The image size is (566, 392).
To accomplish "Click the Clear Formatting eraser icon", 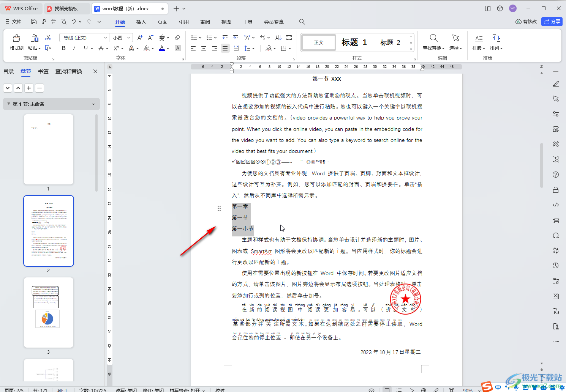I will [x=177, y=38].
